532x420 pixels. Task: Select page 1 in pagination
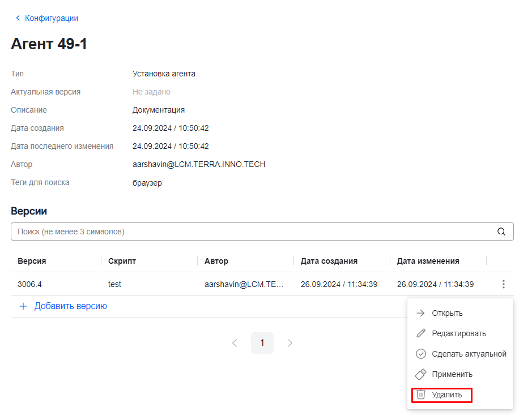point(262,343)
